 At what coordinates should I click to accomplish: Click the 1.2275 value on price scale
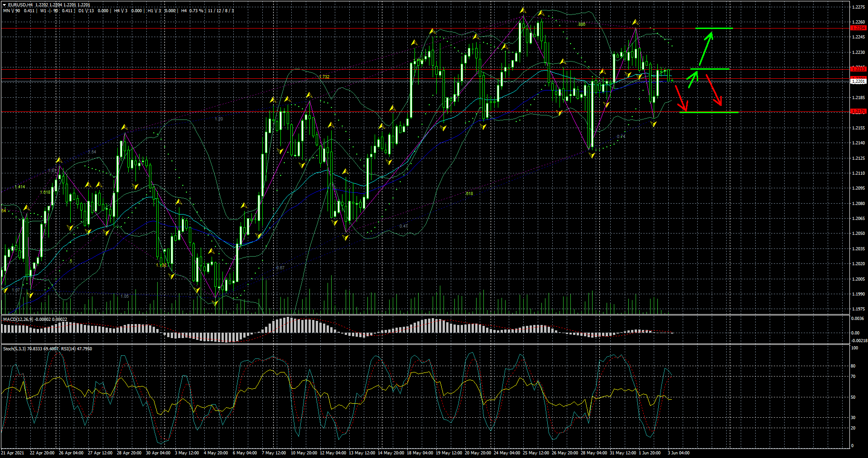coord(858,7)
